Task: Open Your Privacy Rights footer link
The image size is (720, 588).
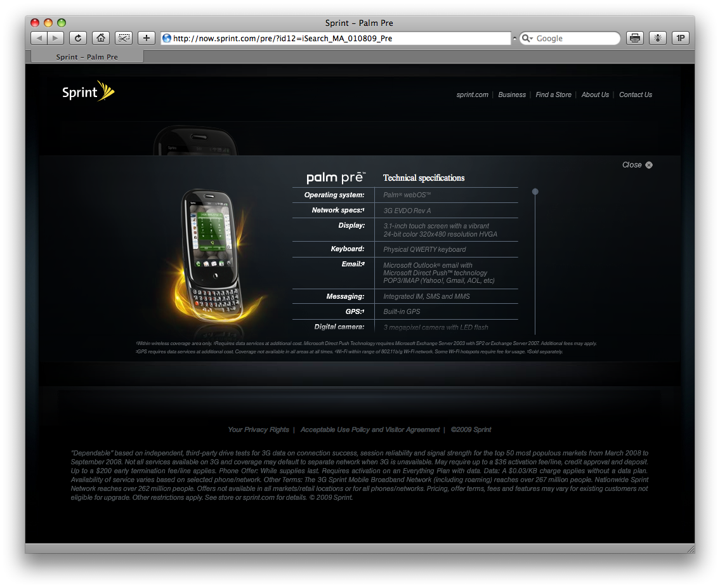Action: 258,429
